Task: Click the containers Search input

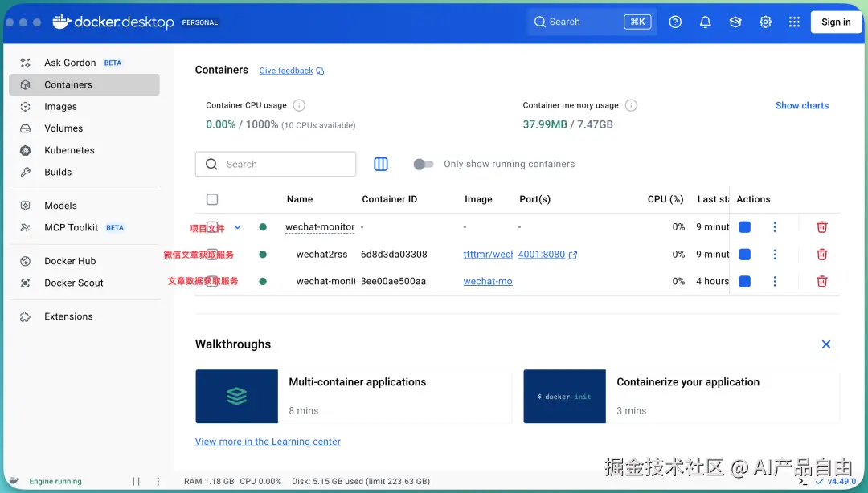Action: pos(276,165)
